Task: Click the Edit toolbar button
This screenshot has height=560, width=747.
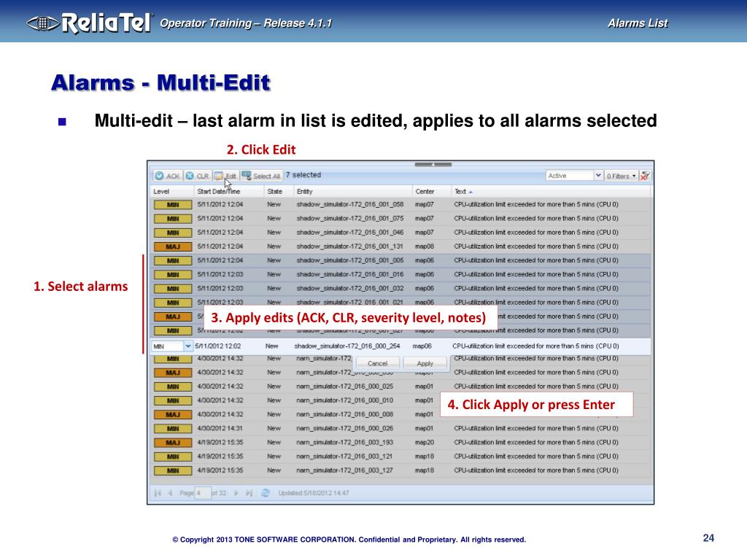Action: 225,176
